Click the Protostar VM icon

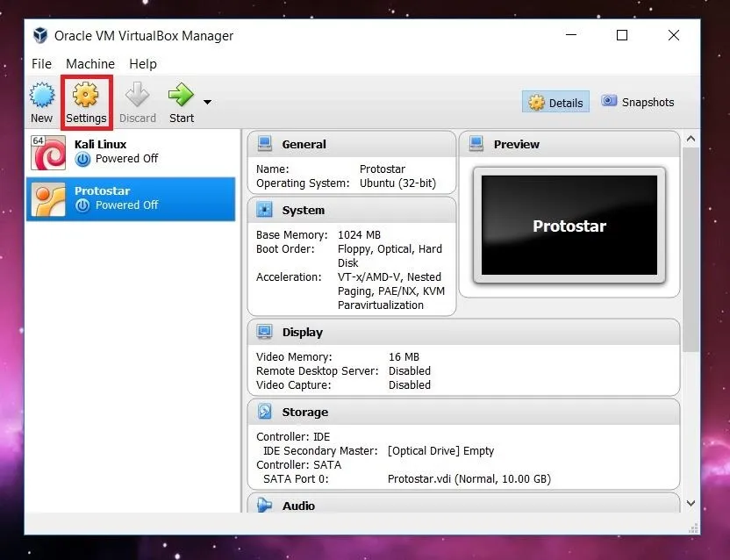click(x=48, y=199)
